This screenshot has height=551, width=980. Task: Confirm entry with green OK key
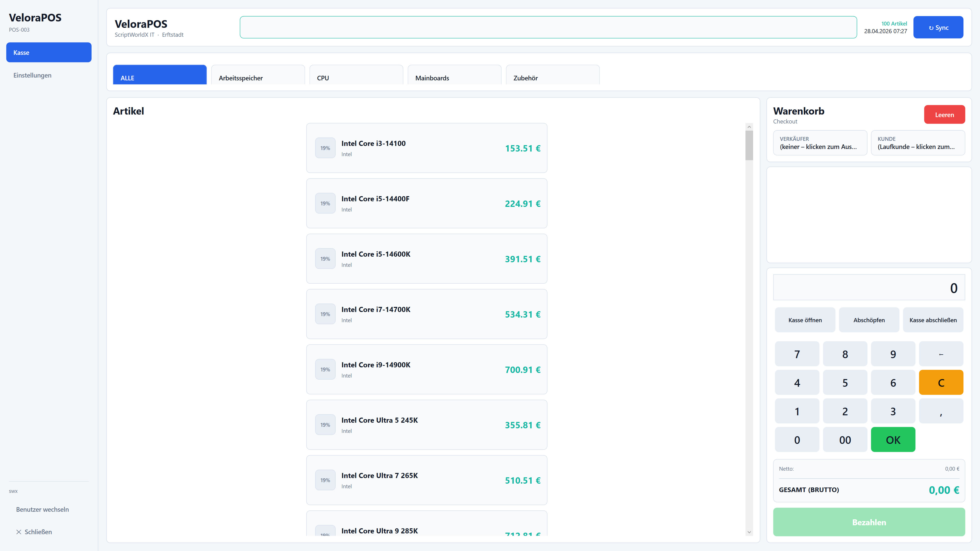tap(893, 440)
